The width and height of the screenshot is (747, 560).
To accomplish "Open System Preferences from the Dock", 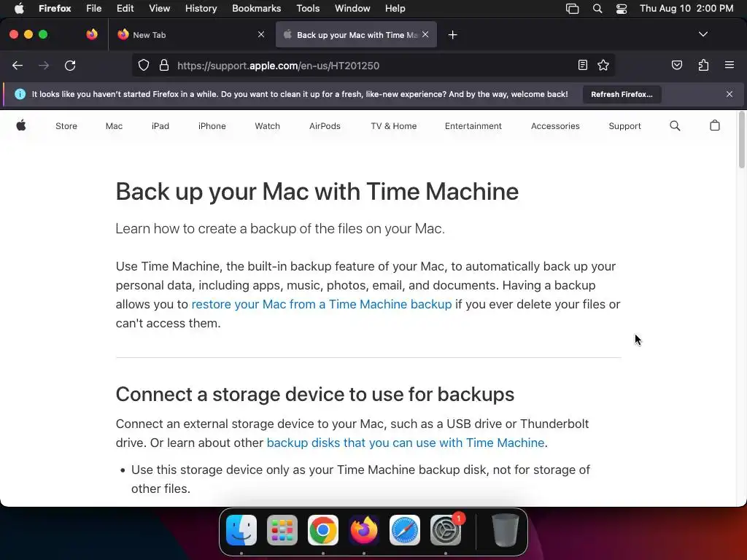I will pyautogui.click(x=446, y=530).
